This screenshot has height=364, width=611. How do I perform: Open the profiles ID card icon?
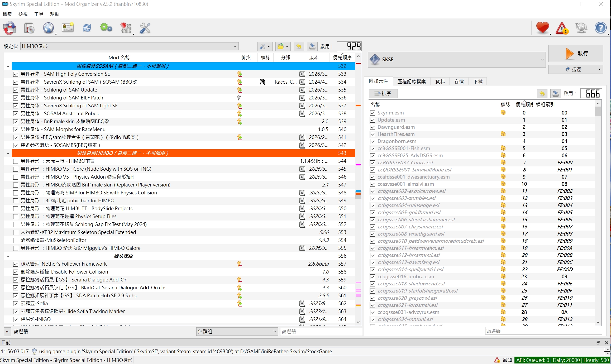pyautogui.click(x=68, y=28)
